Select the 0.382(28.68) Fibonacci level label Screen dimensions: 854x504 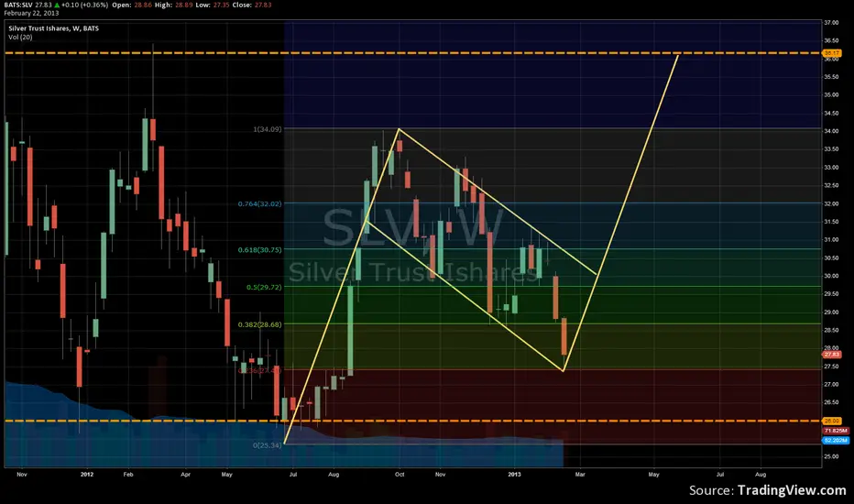click(x=260, y=324)
